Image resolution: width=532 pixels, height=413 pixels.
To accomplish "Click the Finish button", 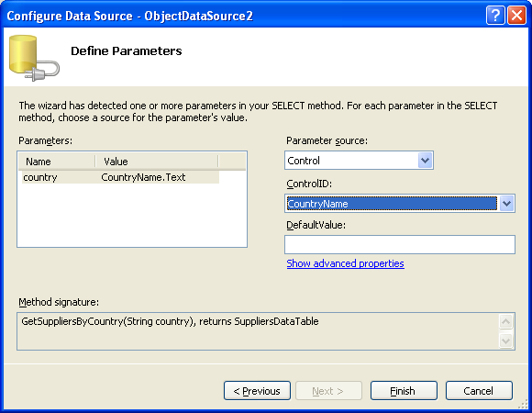I will [x=404, y=391].
